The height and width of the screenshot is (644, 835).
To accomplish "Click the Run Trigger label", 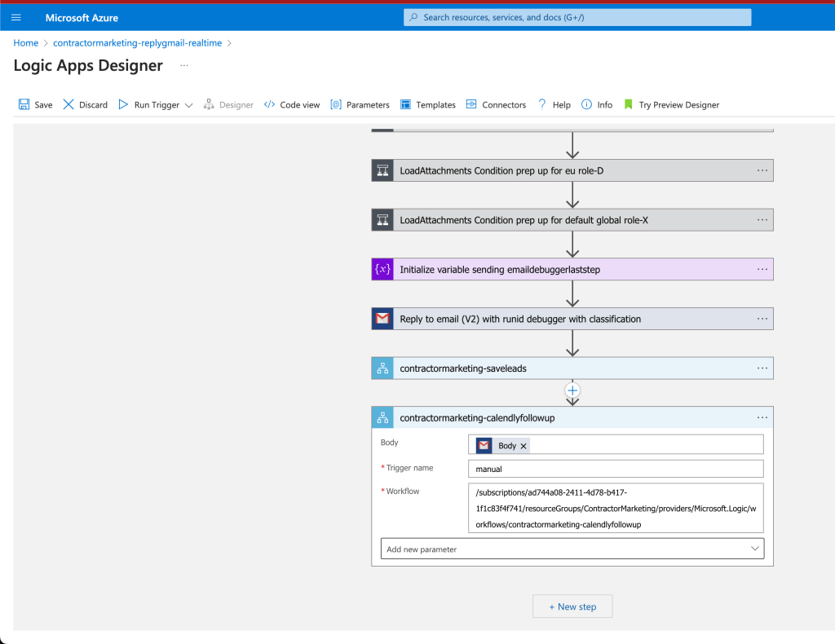I will click(x=157, y=105).
